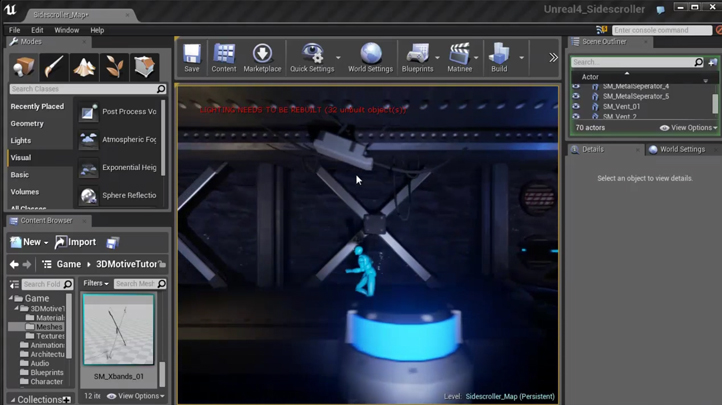Pick the Atmospheric Fog item
722x405 pixels.
[x=118, y=139]
